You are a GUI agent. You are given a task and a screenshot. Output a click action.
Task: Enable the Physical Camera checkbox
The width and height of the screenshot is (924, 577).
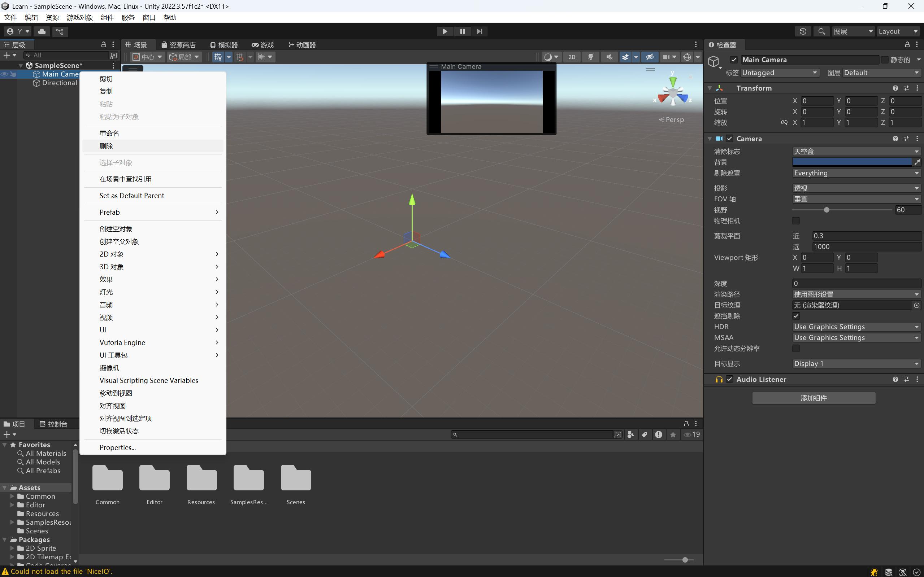pos(796,220)
